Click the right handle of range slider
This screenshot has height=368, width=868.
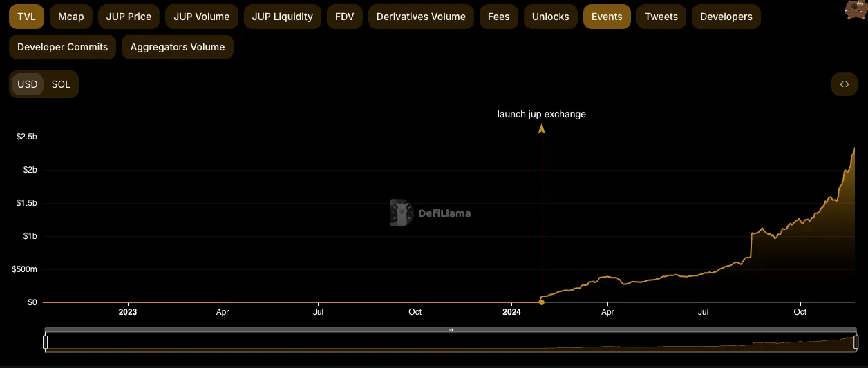[x=856, y=341]
